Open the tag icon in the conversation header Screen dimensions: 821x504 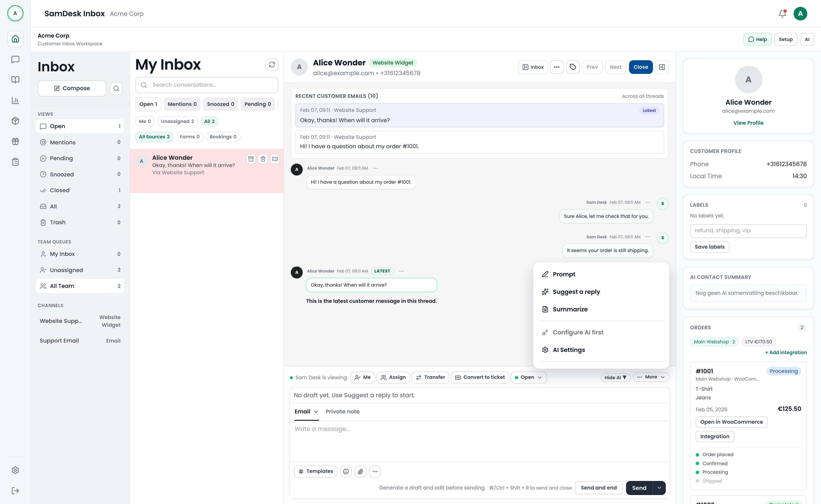(573, 67)
